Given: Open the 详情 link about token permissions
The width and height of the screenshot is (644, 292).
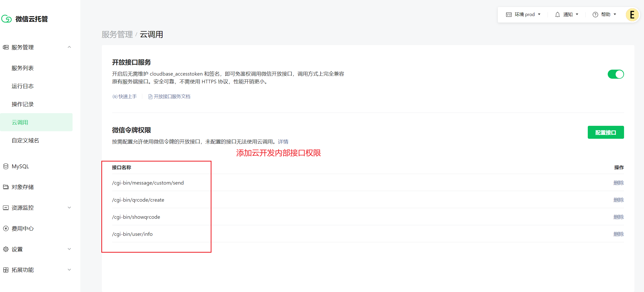Looking at the screenshot, I should tap(283, 142).
